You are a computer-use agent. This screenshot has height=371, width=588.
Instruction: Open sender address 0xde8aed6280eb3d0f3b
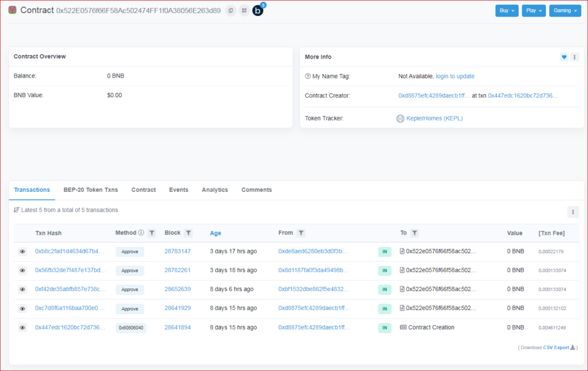pos(313,252)
